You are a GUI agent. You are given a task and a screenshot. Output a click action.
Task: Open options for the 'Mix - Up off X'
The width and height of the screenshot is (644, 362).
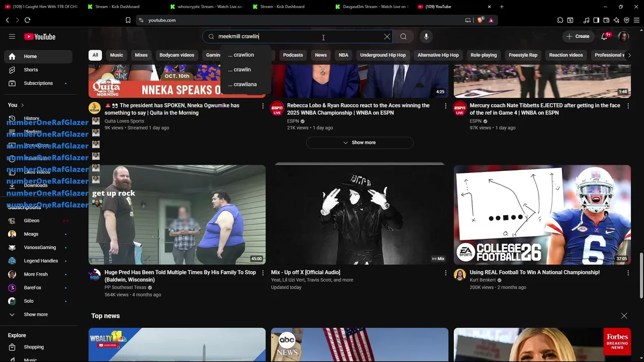445,273
